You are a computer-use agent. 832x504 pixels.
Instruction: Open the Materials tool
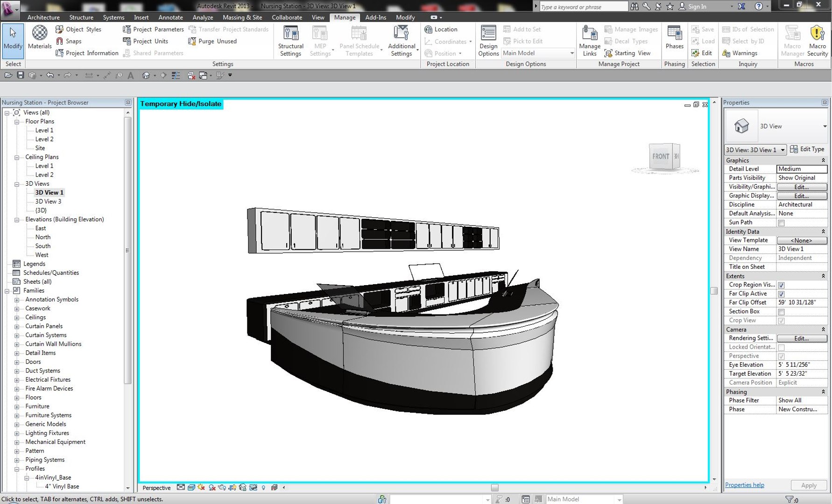[x=40, y=37]
